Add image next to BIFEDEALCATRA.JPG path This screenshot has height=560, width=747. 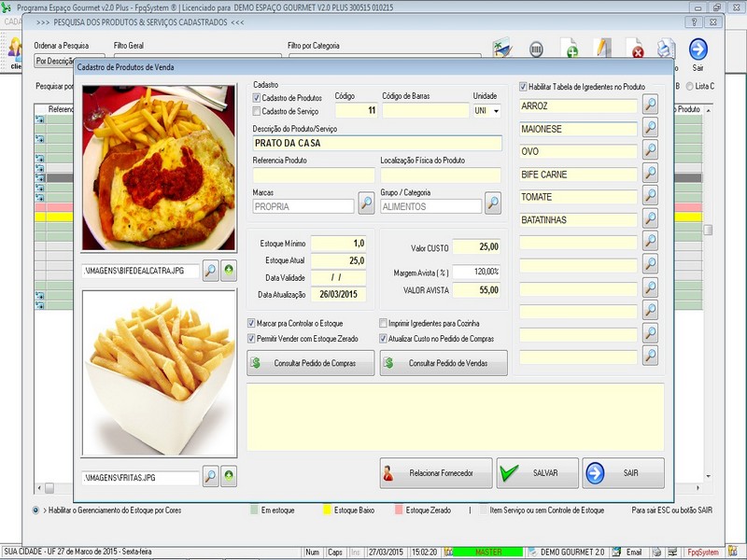[x=229, y=271]
